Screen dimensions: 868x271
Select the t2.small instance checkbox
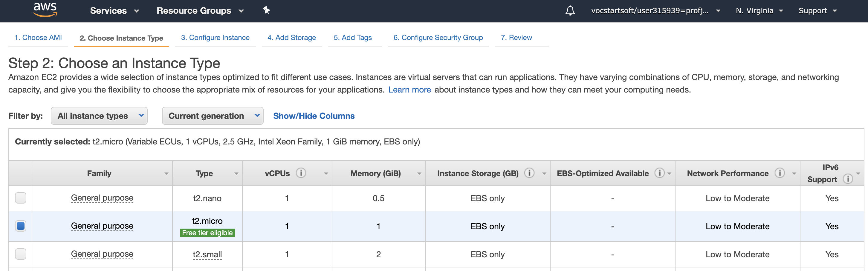(21, 254)
